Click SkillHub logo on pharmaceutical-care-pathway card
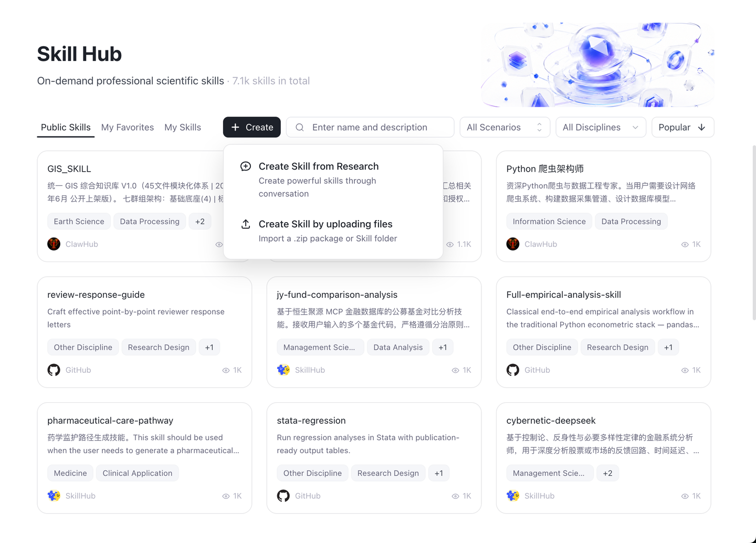The height and width of the screenshot is (543, 756). 54,496
